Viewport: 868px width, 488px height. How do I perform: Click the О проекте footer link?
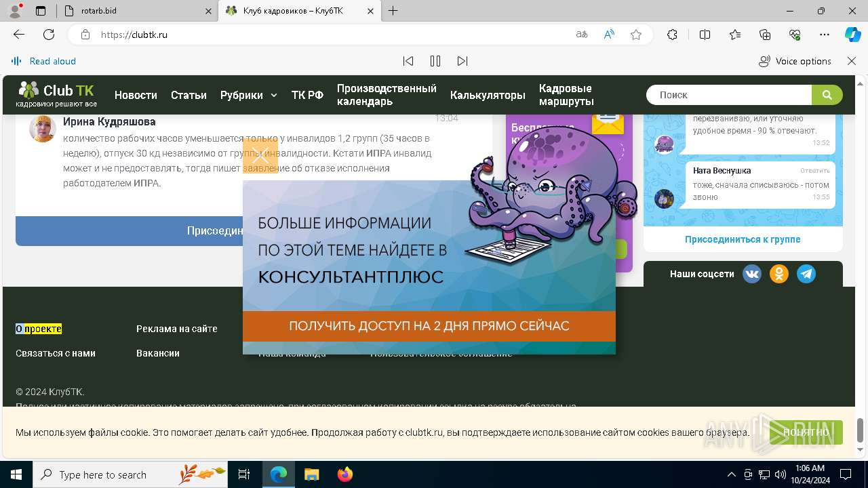pyautogui.click(x=39, y=329)
